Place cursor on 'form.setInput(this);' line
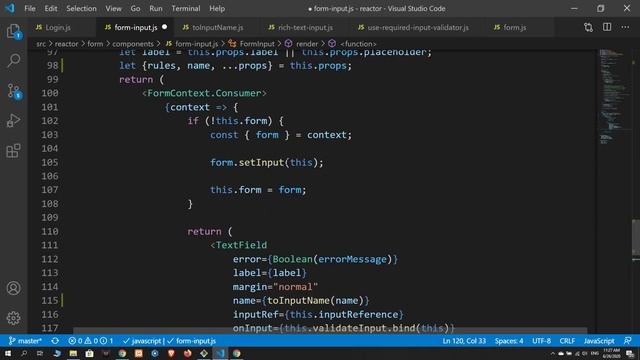640x360 pixels. pyautogui.click(x=267, y=162)
